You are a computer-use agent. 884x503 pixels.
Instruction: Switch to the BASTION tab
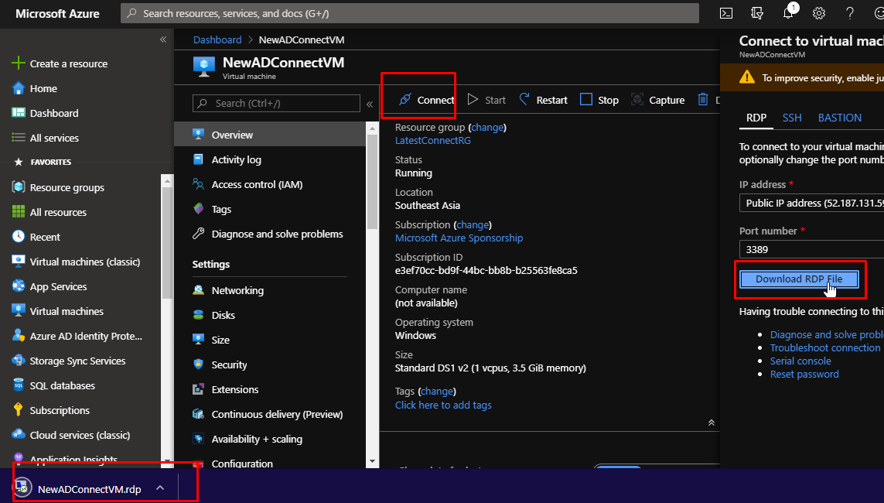coord(839,118)
